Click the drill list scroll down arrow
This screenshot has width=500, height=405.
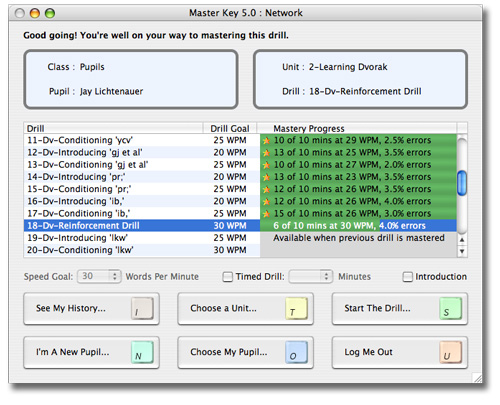tap(462, 251)
